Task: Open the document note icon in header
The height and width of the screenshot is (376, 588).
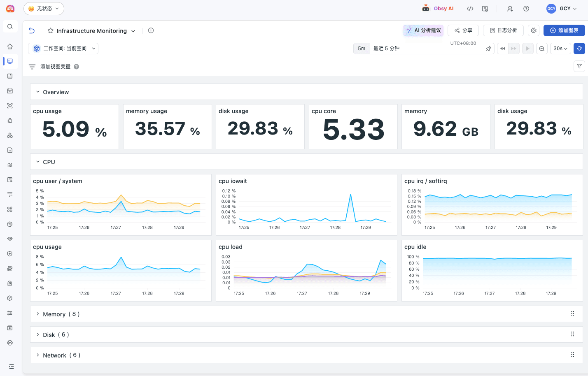Action: (485, 9)
